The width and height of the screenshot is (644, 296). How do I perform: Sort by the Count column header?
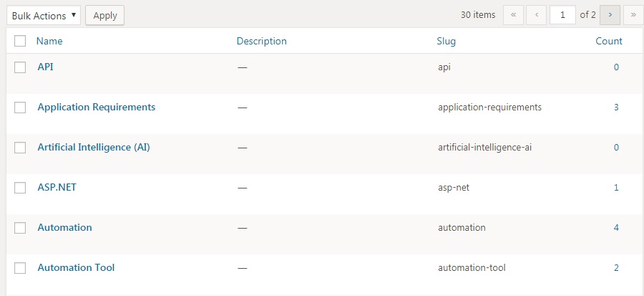[609, 42]
